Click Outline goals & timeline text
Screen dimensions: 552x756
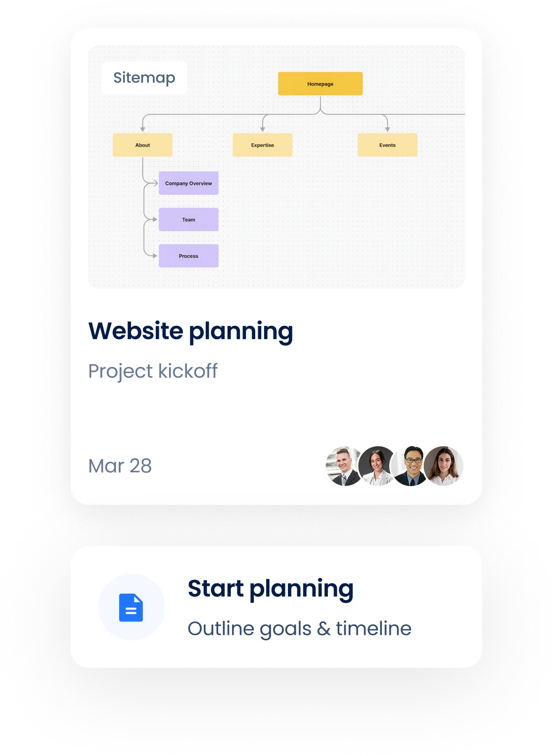pos(299,629)
